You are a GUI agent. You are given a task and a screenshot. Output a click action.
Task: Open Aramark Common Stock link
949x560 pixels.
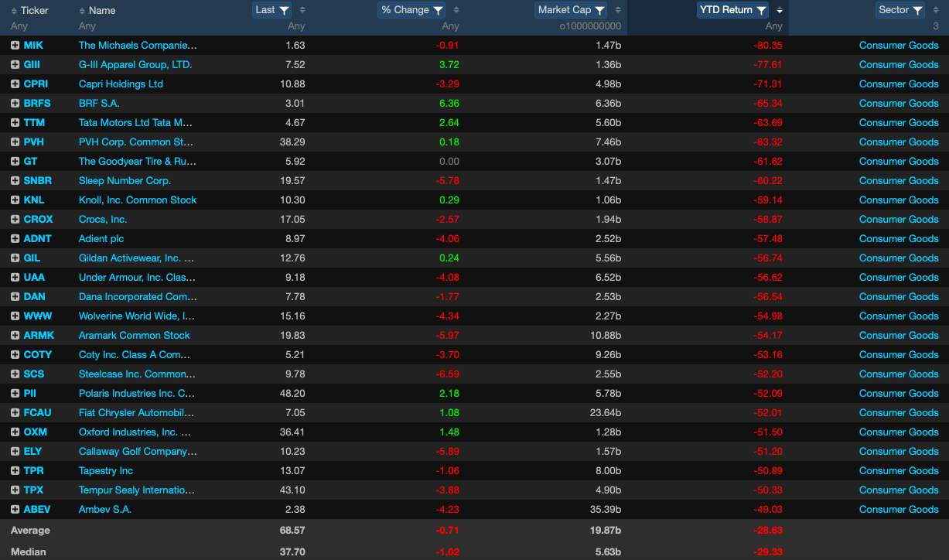134,336
